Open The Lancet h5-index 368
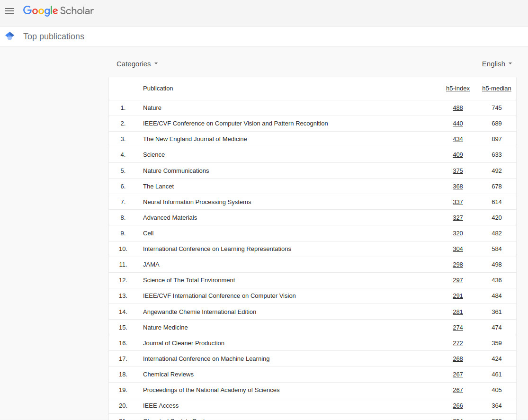Screen dimensions: 528x420 pos(457,187)
